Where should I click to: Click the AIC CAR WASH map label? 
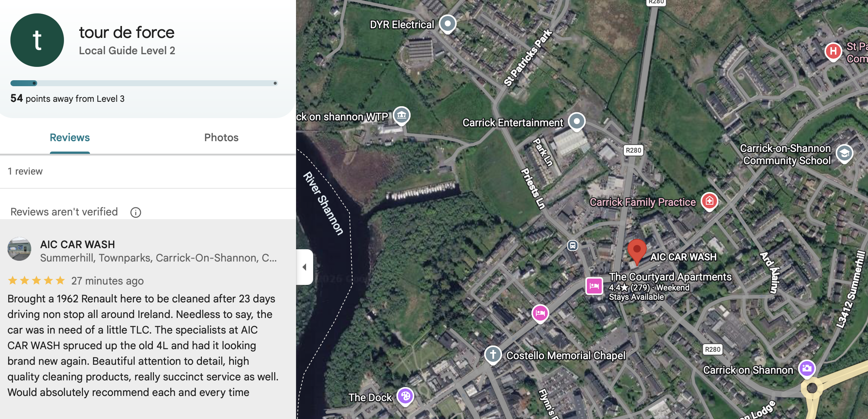click(683, 257)
